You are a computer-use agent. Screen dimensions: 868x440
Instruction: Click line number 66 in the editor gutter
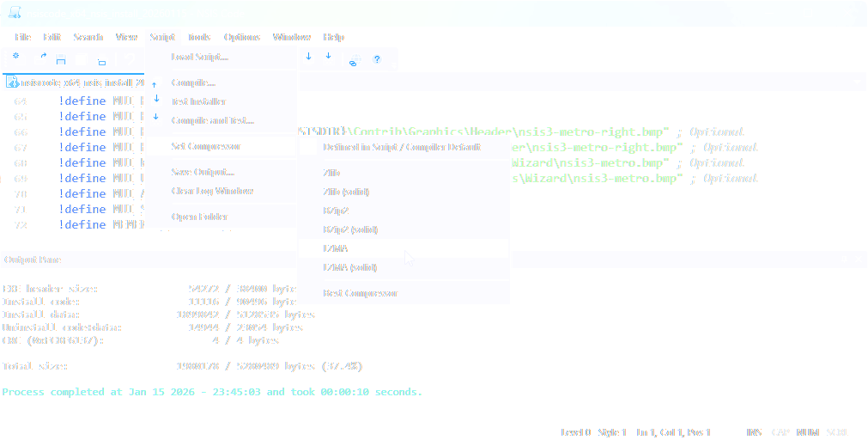click(x=21, y=132)
